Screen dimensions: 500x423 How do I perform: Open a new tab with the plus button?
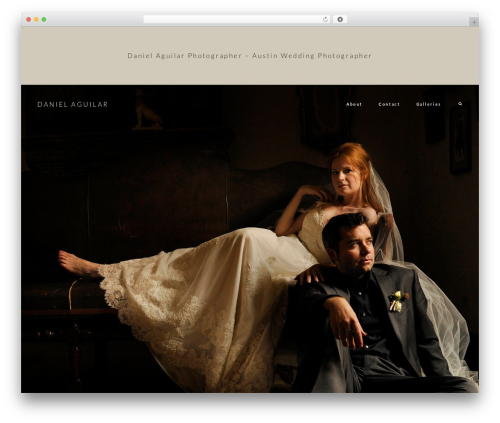[474, 22]
